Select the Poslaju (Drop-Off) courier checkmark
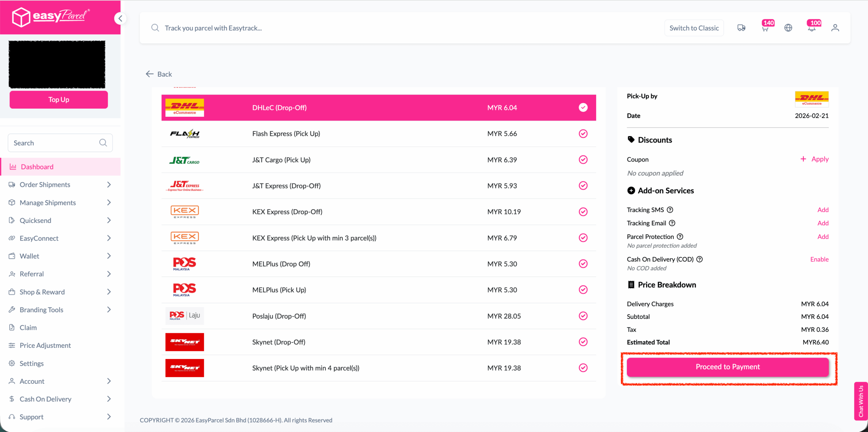The width and height of the screenshot is (868, 432). [x=583, y=316]
